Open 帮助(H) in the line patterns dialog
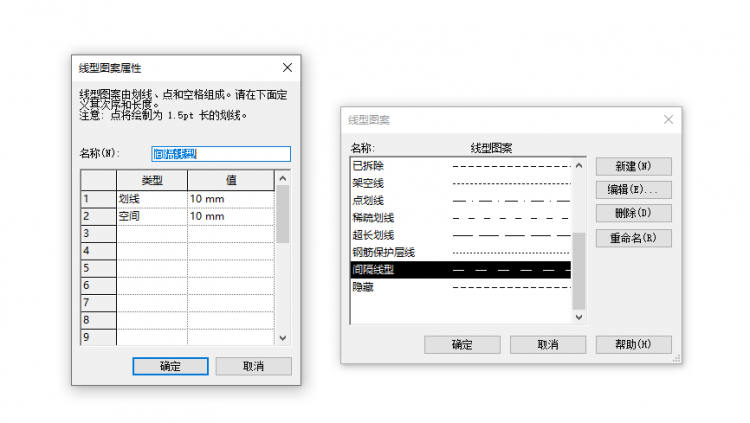The height and width of the screenshot is (423, 750). [633, 344]
